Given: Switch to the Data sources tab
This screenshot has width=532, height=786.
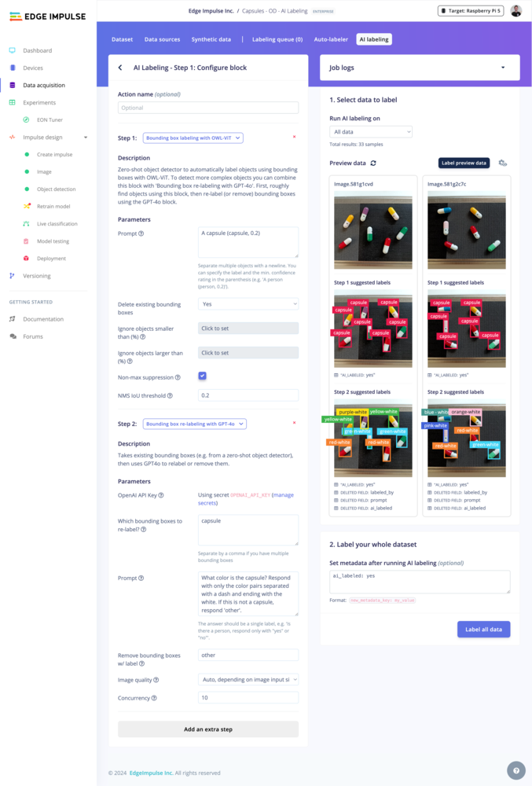Looking at the screenshot, I should coord(163,39).
